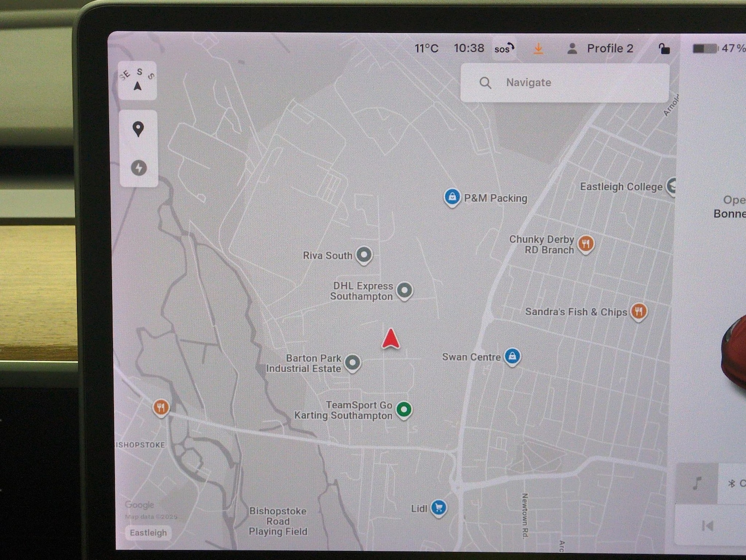
Task: Select the Lidl shopping cart marker
Action: point(438,508)
